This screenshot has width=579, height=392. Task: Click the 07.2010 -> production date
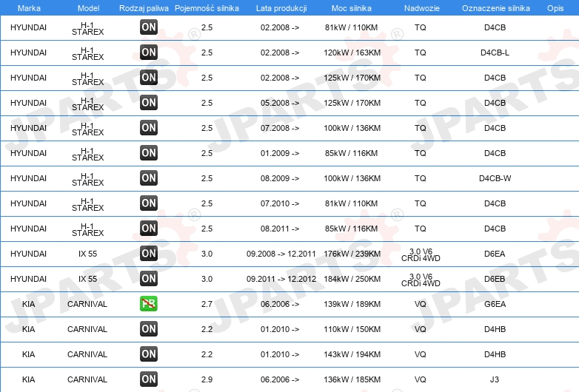pos(280,203)
